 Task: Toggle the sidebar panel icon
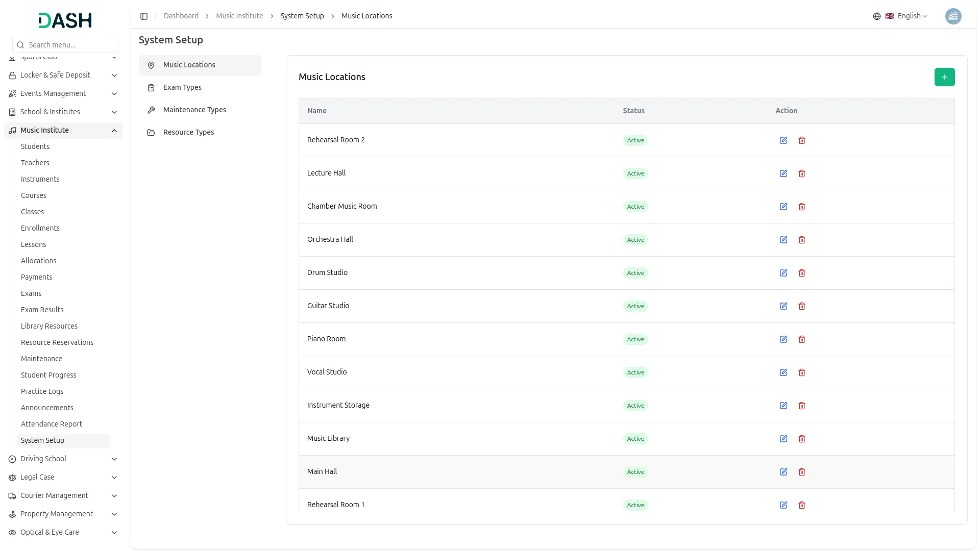click(x=144, y=16)
